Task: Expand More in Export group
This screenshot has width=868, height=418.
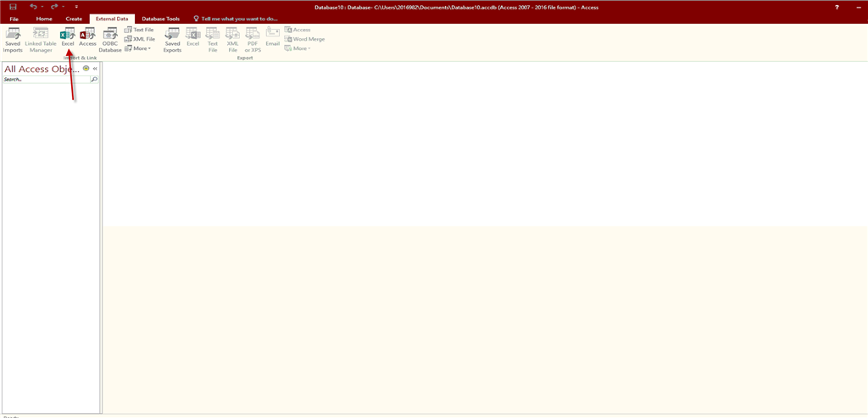Action: click(x=298, y=48)
